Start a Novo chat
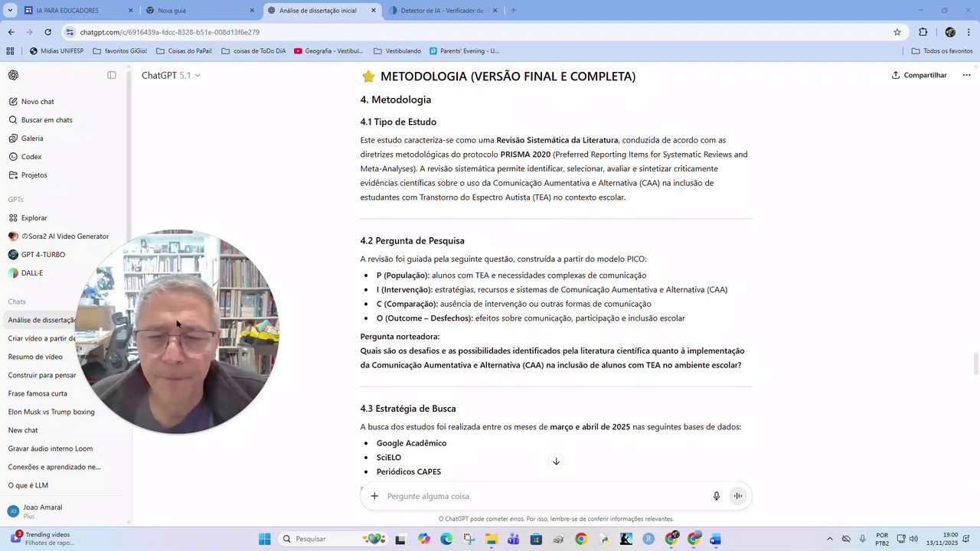The height and width of the screenshot is (551, 980). [x=38, y=102]
